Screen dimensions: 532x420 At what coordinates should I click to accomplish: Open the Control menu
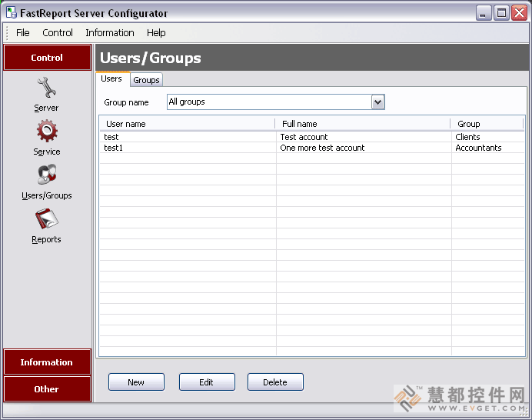coord(58,32)
